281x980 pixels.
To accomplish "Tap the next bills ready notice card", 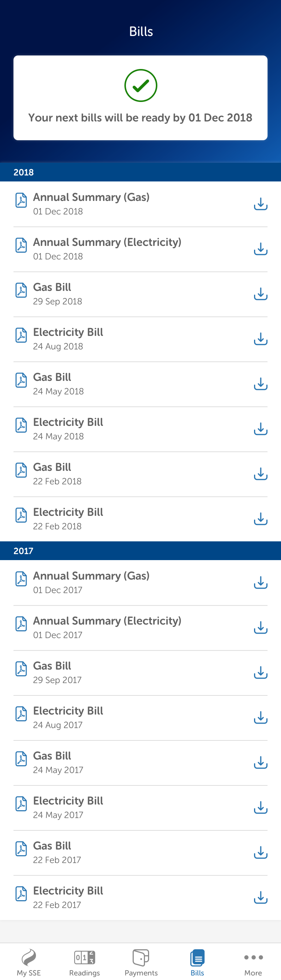I will [140, 98].
